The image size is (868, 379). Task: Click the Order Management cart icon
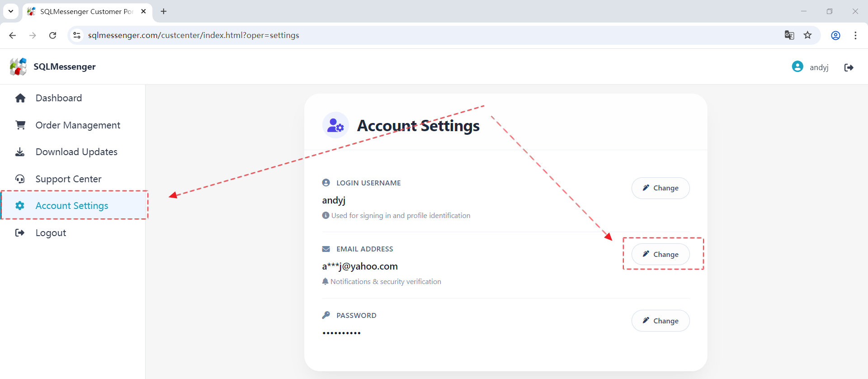[x=20, y=125]
